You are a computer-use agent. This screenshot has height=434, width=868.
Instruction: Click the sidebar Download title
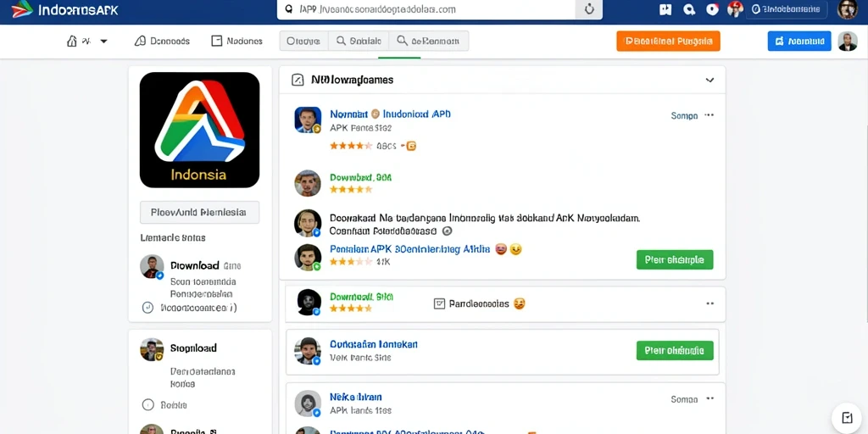tap(195, 265)
